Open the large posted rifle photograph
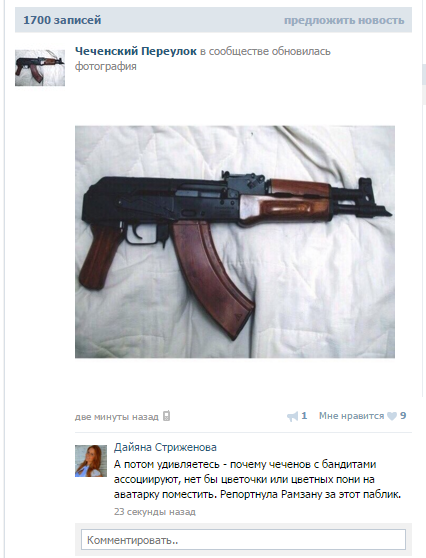 click(x=235, y=242)
